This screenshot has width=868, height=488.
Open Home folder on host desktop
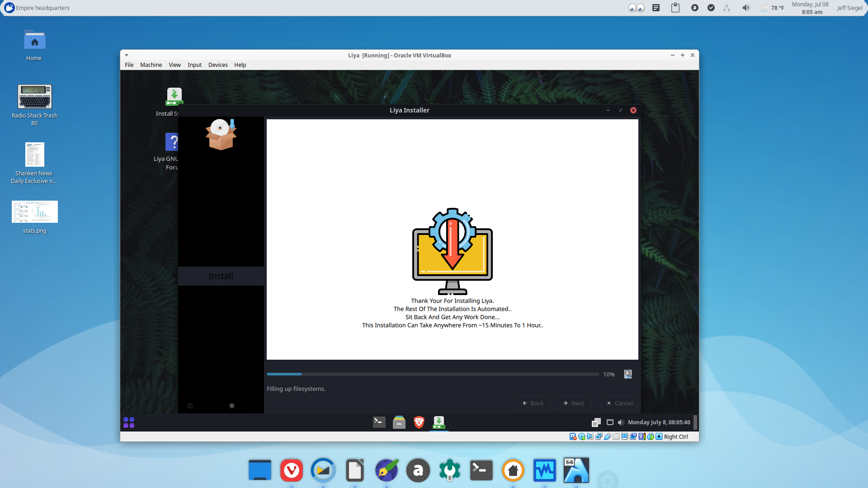(x=34, y=45)
